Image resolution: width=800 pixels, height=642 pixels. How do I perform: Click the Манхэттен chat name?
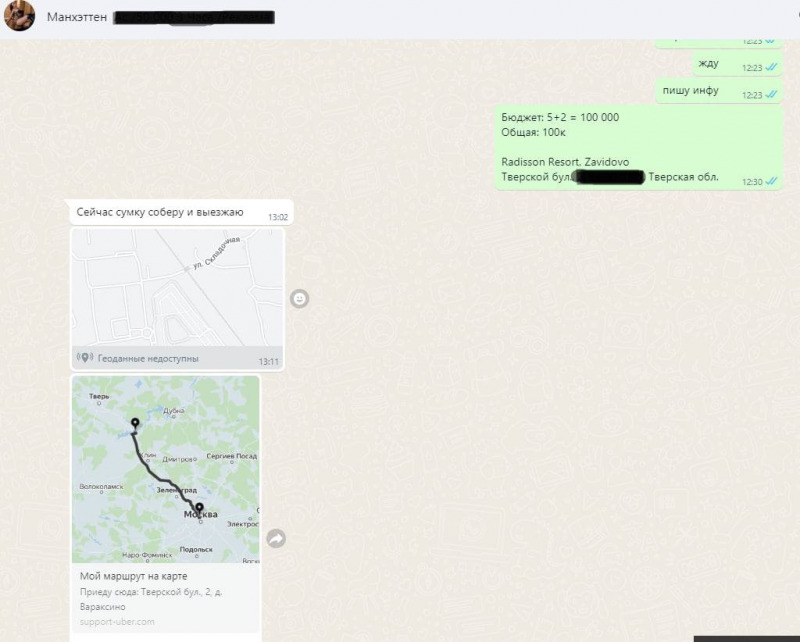(77, 17)
